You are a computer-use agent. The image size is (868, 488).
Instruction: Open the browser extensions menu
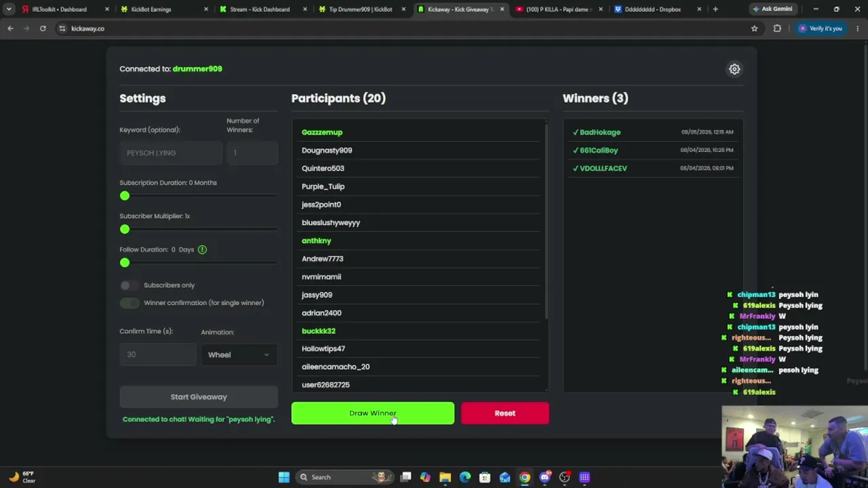point(777,28)
